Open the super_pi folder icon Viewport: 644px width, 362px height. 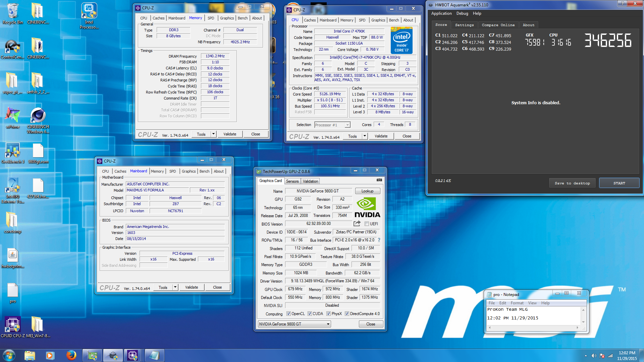(x=13, y=83)
